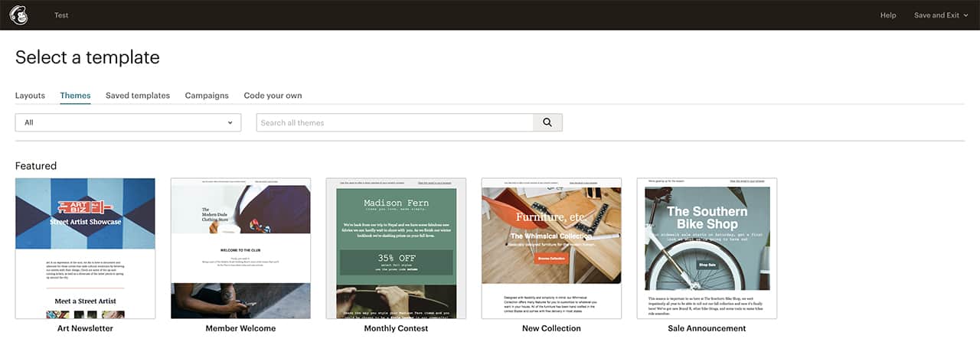Screen dimensions: 980x345
Task: Click the Art Newsletter label text
Action: click(85, 328)
